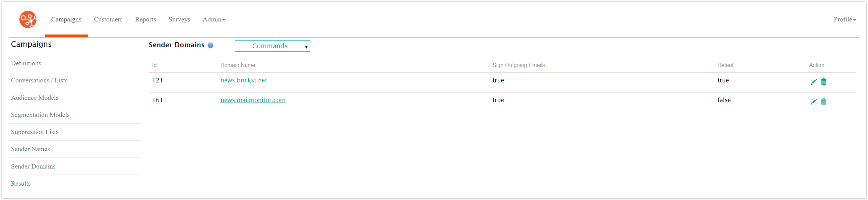Edit the news.mailmonitor.com domain row
Screen dimensions: 868x200
[x=813, y=102]
